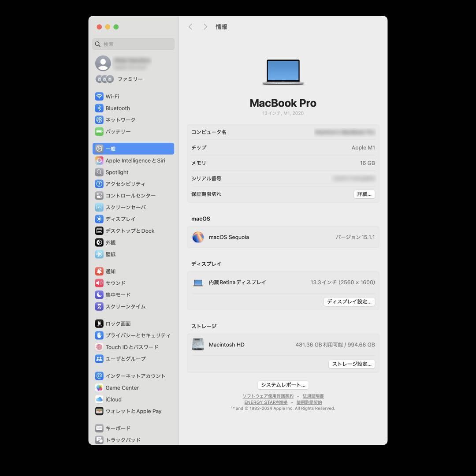Click ディスプレイ設定... button
476x476 pixels.
click(x=349, y=301)
